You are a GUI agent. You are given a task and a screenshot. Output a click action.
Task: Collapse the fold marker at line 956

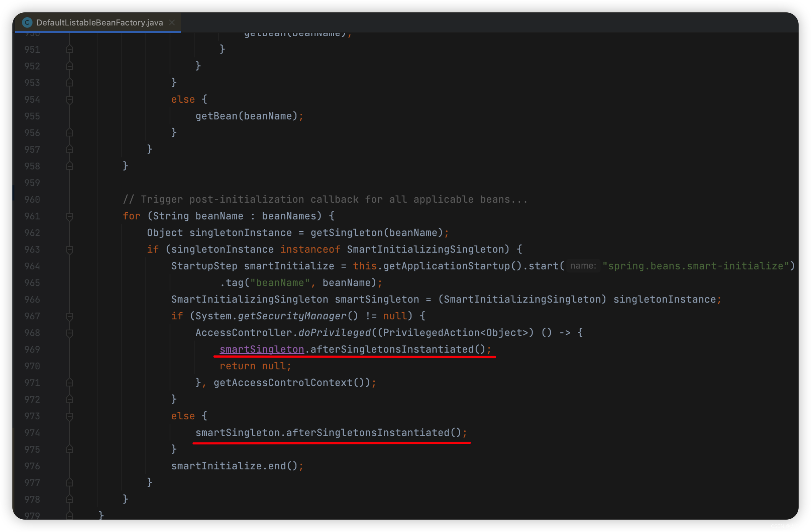[70, 133]
